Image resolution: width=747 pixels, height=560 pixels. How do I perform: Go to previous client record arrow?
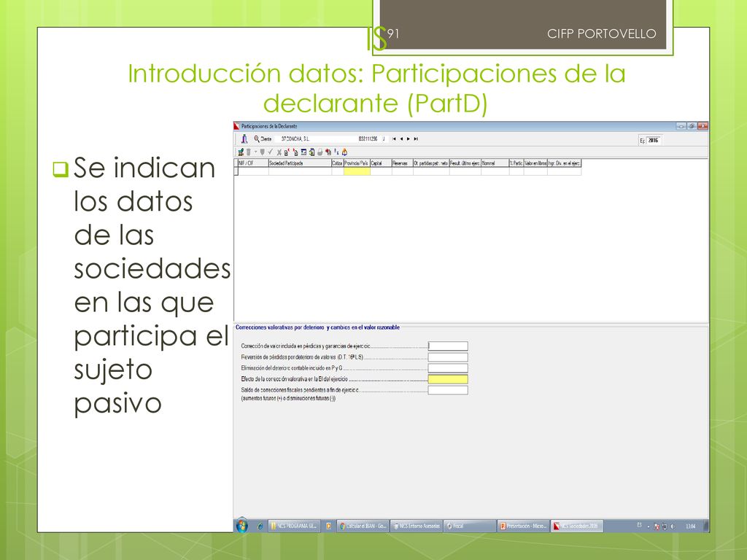click(401, 139)
